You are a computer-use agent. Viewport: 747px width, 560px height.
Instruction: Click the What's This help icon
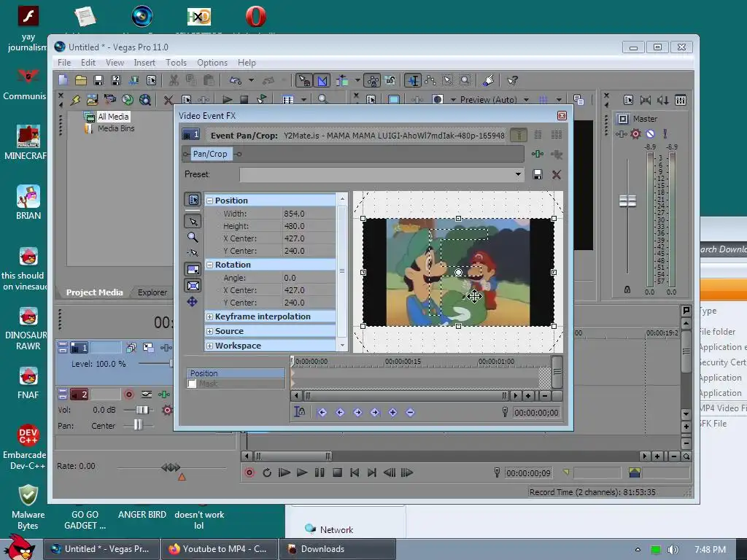(x=513, y=80)
